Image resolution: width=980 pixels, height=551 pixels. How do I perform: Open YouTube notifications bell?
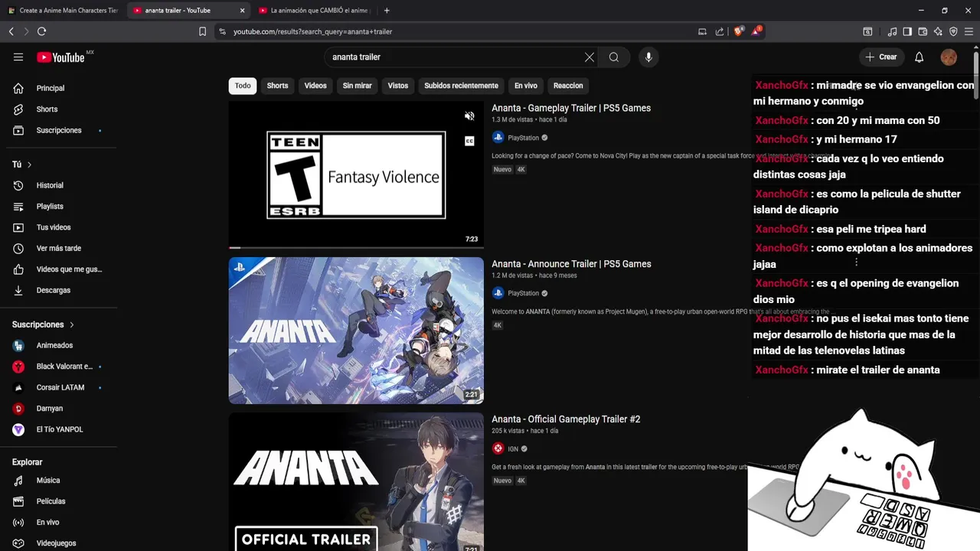pyautogui.click(x=920, y=57)
